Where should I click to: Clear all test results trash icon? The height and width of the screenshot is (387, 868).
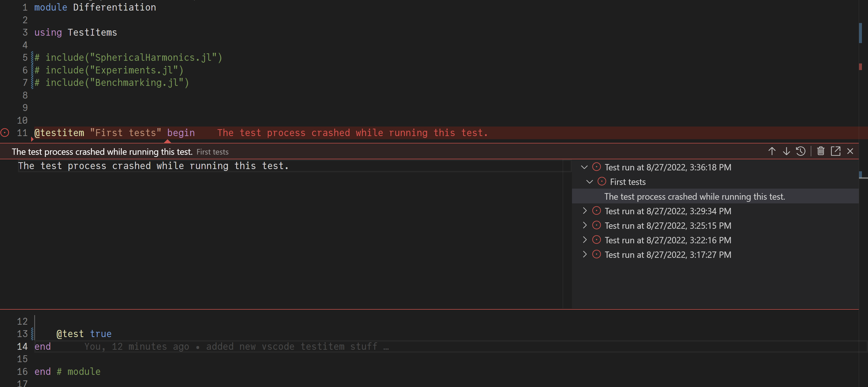pyautogui.click(x=821, y=151)
